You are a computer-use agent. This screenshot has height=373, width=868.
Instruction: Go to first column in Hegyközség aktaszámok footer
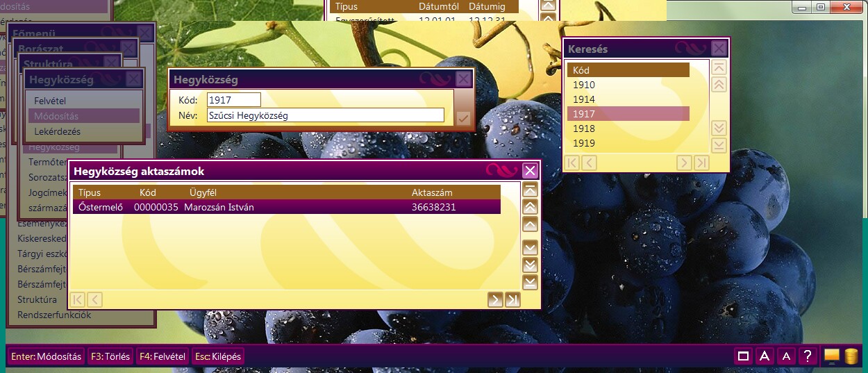click(78, 299)
